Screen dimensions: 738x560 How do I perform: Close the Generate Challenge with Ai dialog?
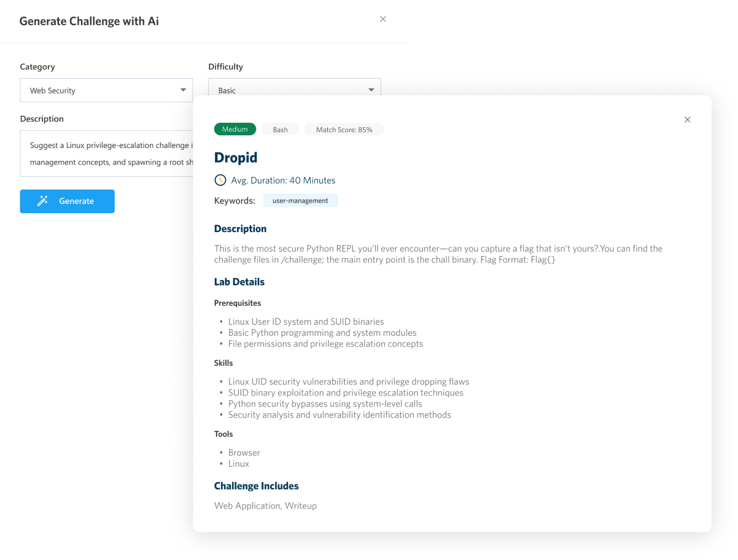[x=383, y=19]
